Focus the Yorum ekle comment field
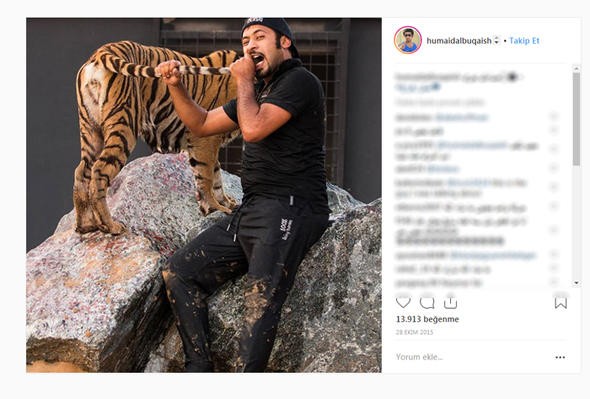 pos(472,357)
